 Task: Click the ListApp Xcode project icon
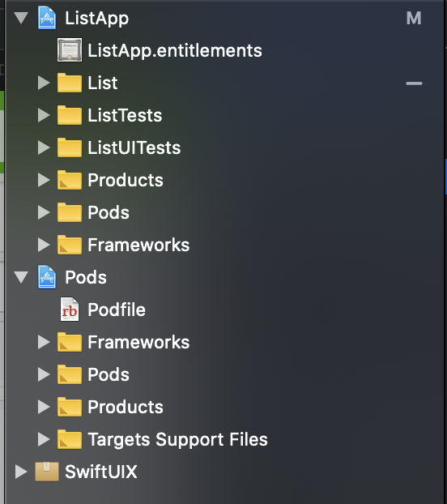(47, 18)
